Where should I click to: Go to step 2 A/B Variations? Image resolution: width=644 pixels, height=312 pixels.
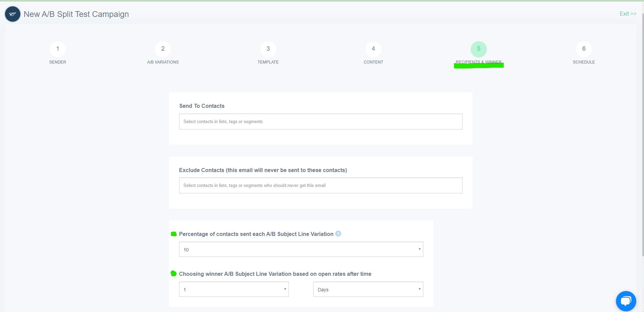pyautogui.click(x=163, y=49)
